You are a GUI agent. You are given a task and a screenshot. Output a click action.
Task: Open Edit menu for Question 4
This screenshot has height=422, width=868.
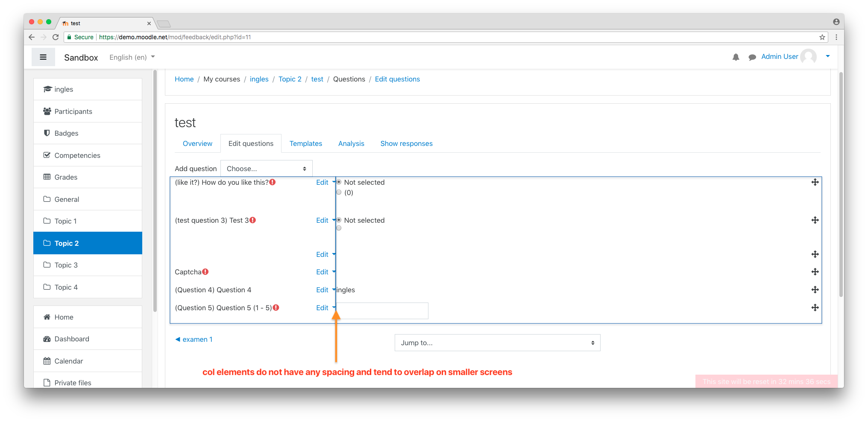click(325, 290)
